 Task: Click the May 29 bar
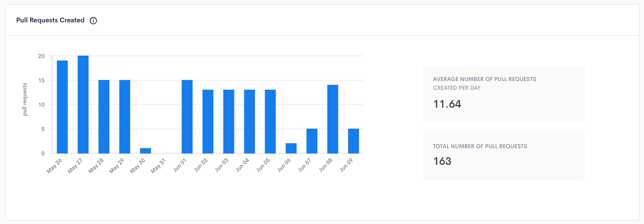tap(125, 117)
